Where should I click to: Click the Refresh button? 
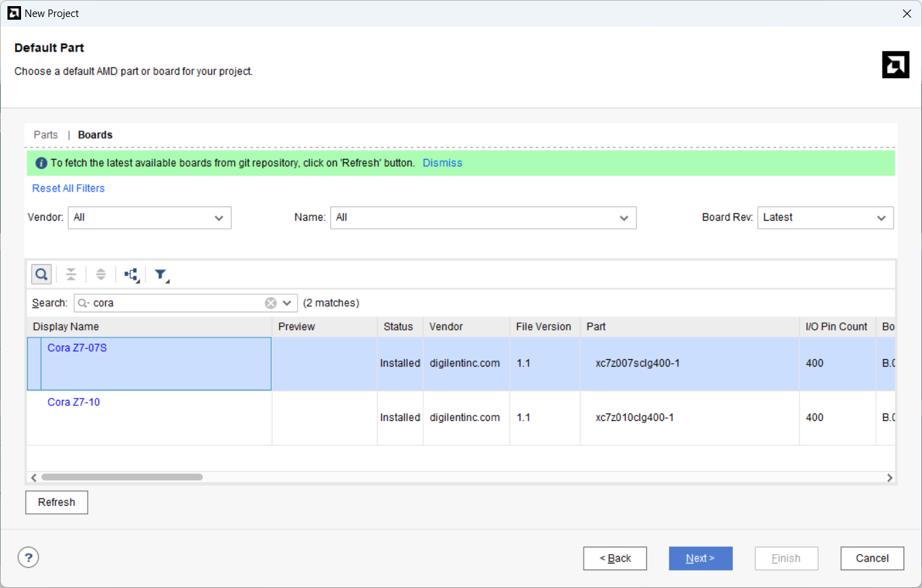coord(56,502)
